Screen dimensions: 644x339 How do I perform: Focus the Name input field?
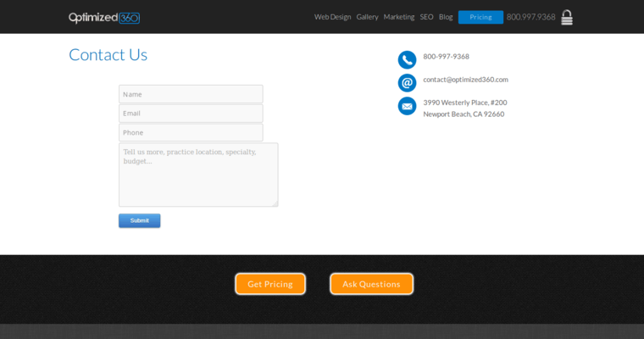coord(191,94)
